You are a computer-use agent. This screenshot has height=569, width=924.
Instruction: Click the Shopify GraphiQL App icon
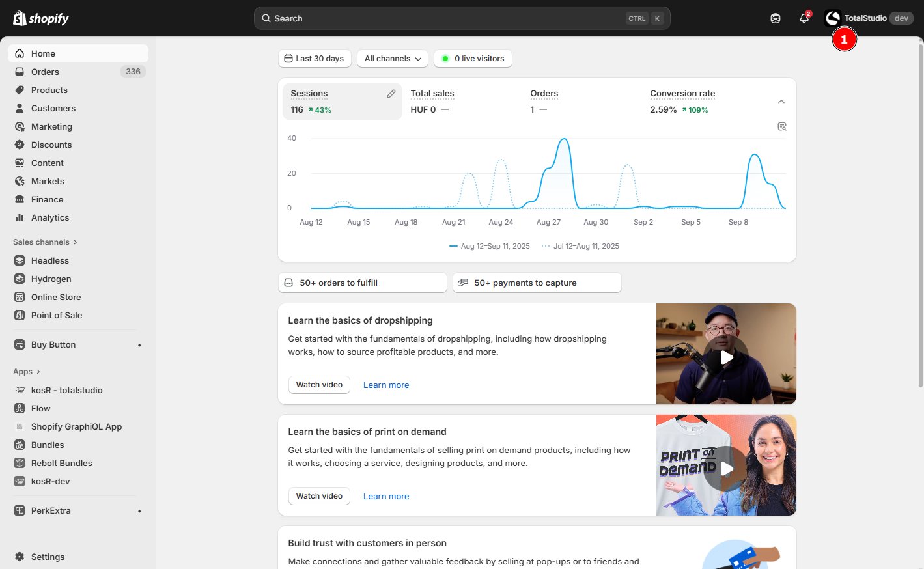[20, 426]
